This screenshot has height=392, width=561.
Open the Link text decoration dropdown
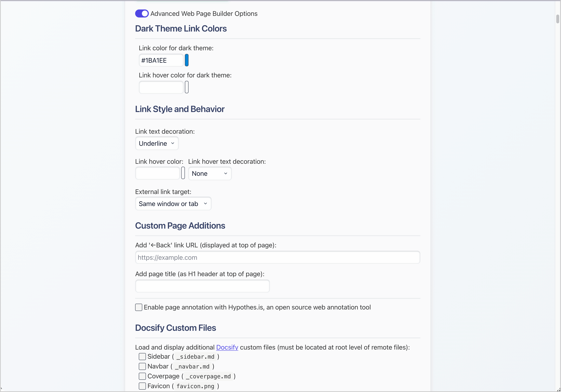pyautogui.click(x=157, y=144)
